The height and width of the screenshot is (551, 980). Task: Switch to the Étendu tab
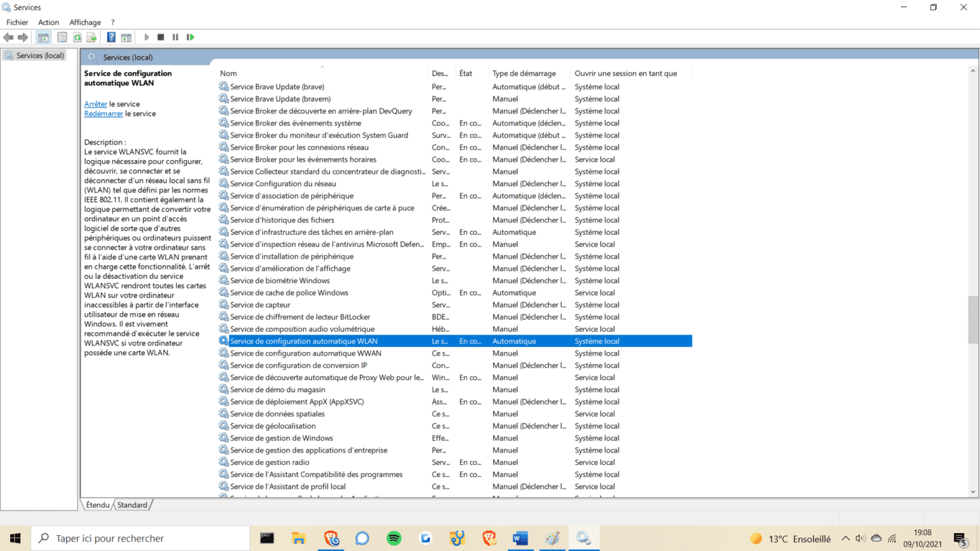98,505
